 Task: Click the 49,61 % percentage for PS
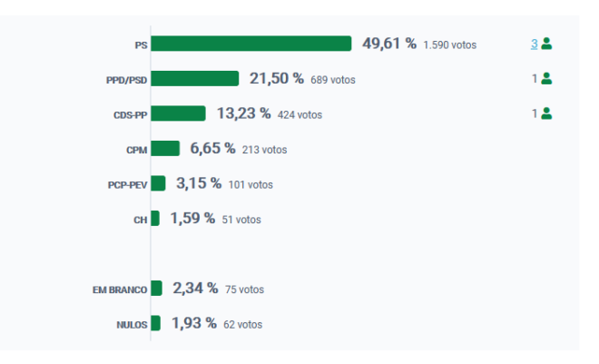[389, 44]
